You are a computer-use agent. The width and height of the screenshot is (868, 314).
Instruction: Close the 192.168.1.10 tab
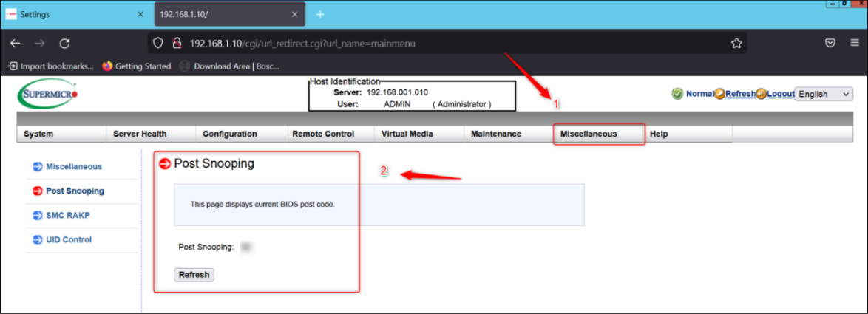pyautogui.click(x=296, y=14)
